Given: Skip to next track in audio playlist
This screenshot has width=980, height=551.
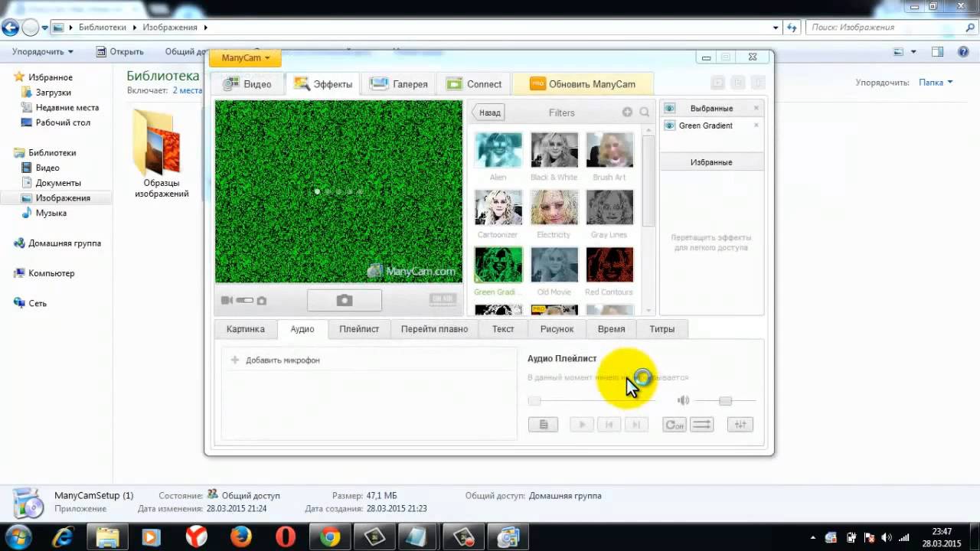Looking at the screenshot, I should 635,425.
